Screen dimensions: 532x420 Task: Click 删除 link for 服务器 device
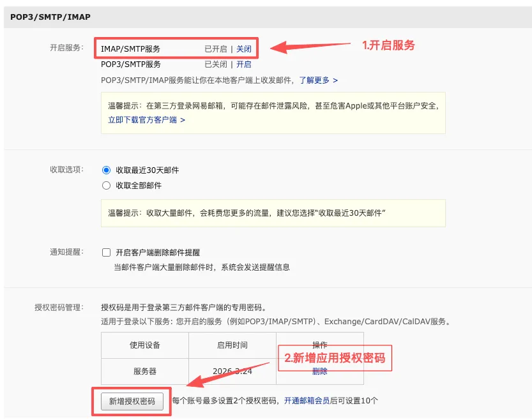point(319,371)
